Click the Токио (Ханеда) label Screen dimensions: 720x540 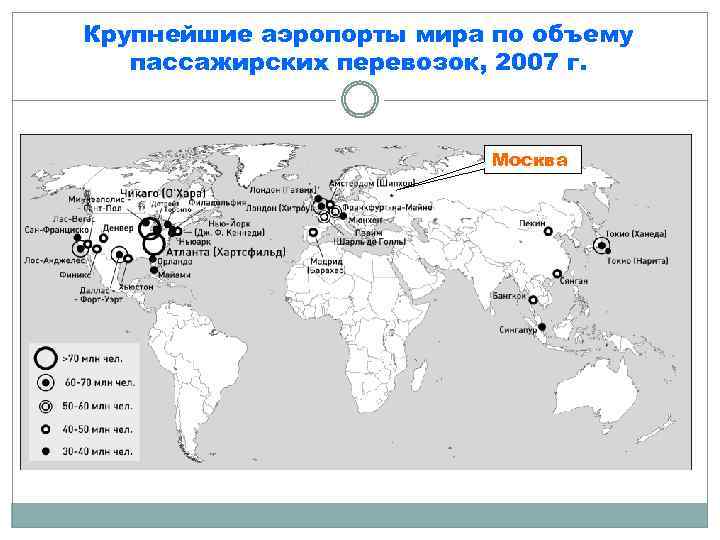[x=636, y=234]
